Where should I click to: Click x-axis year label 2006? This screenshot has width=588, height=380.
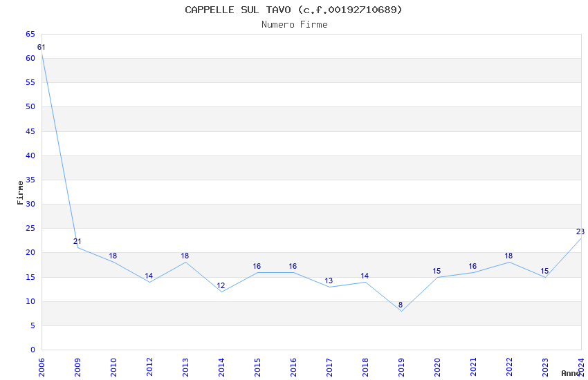click(42, 368)
